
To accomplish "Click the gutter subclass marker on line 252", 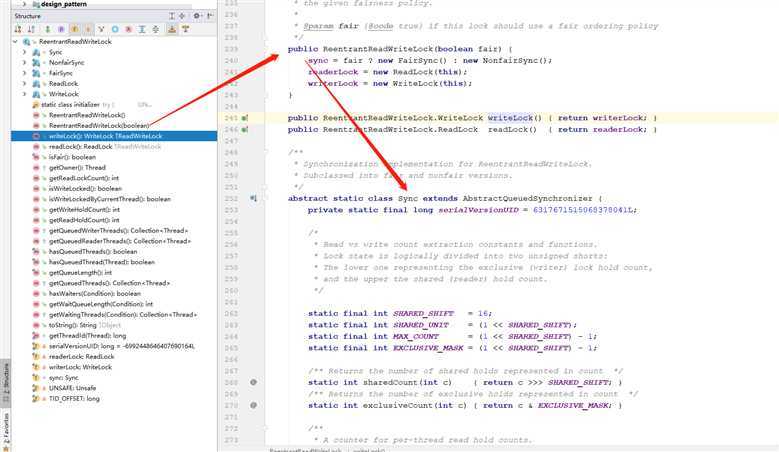I will coord(253,198).
